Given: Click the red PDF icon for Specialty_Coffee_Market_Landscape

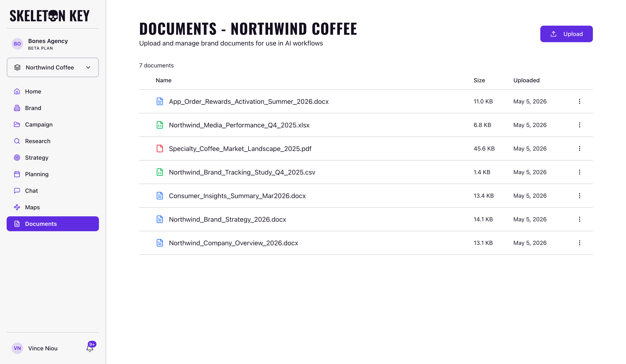Looking at the screenshot, I should pyautogui.click(x=160, y=149).
